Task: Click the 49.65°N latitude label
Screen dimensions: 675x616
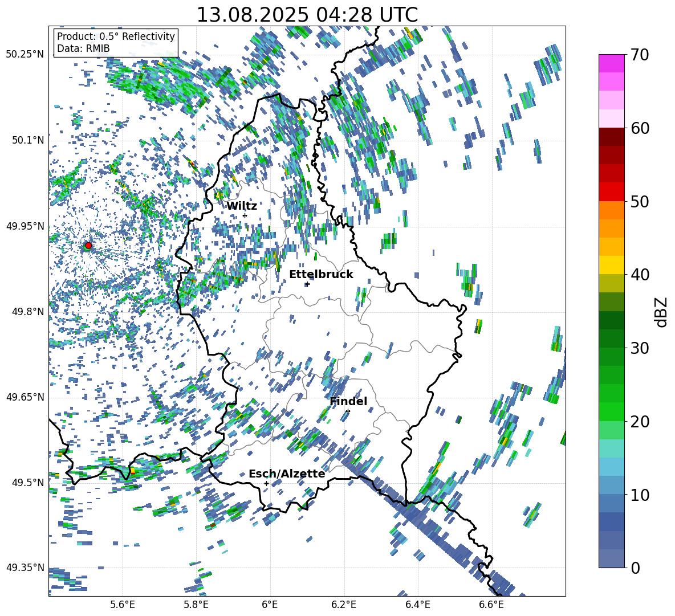Action: point(25,397)
